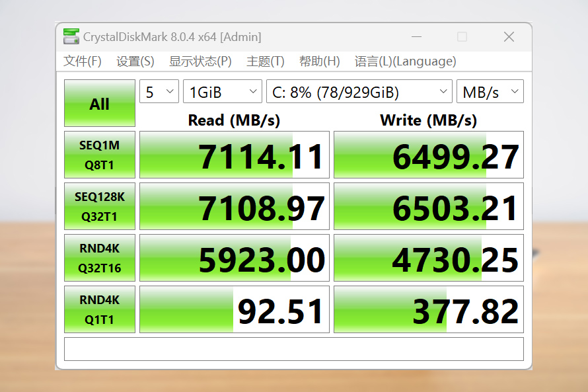
Task: Expand the 1GiB test size dropdown
Action: pos(223,91)
